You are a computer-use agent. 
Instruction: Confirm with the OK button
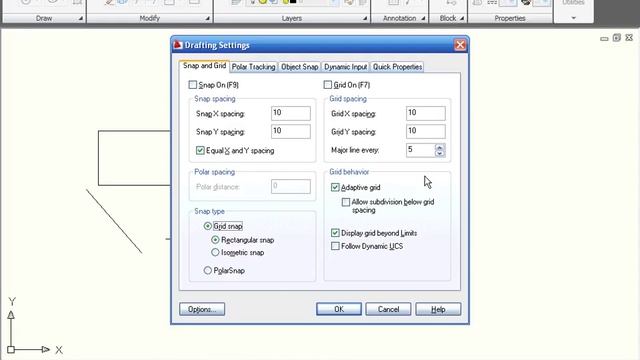pos(339,309)
